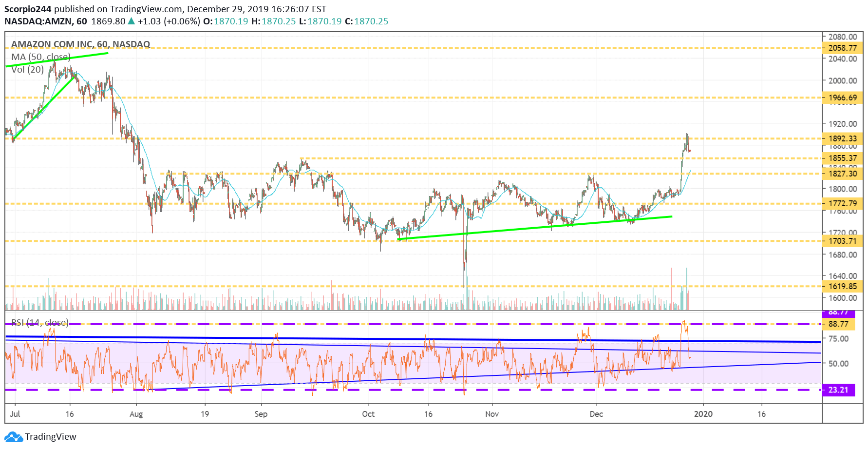
Task: Click the Vol (20) indicator legend
Action: point(27,70)
